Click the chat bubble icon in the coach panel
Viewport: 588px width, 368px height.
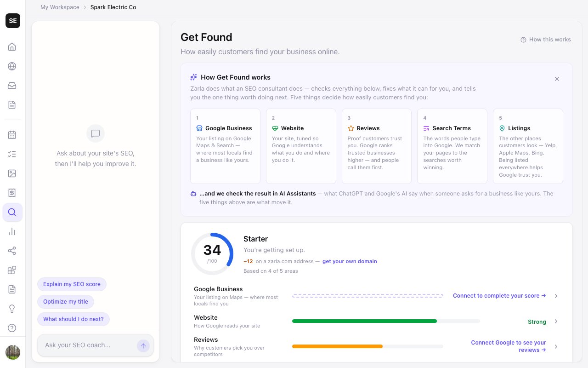coord(96,133)
